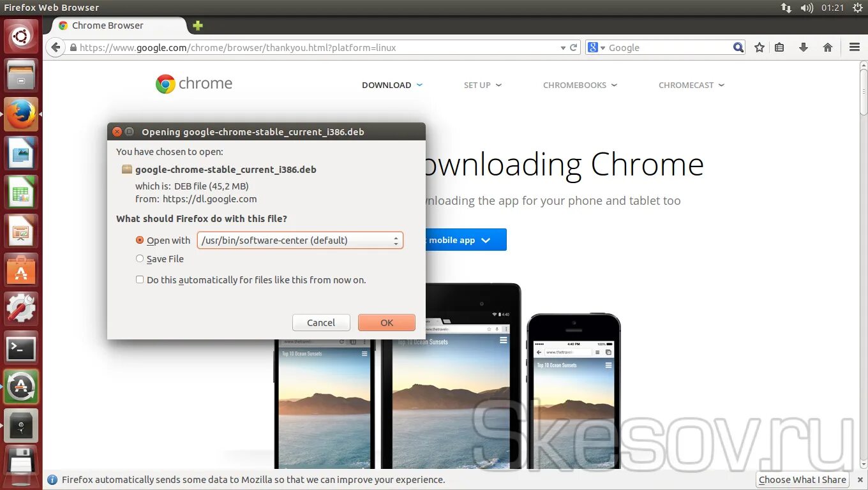Reload the page with refresh icon
Image resolution: width=868 pixels, height=490 pixels.
coord(574,47)
